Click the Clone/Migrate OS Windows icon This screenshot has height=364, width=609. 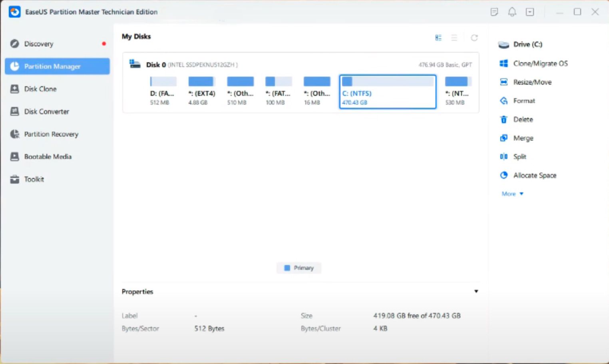[504, 63]
